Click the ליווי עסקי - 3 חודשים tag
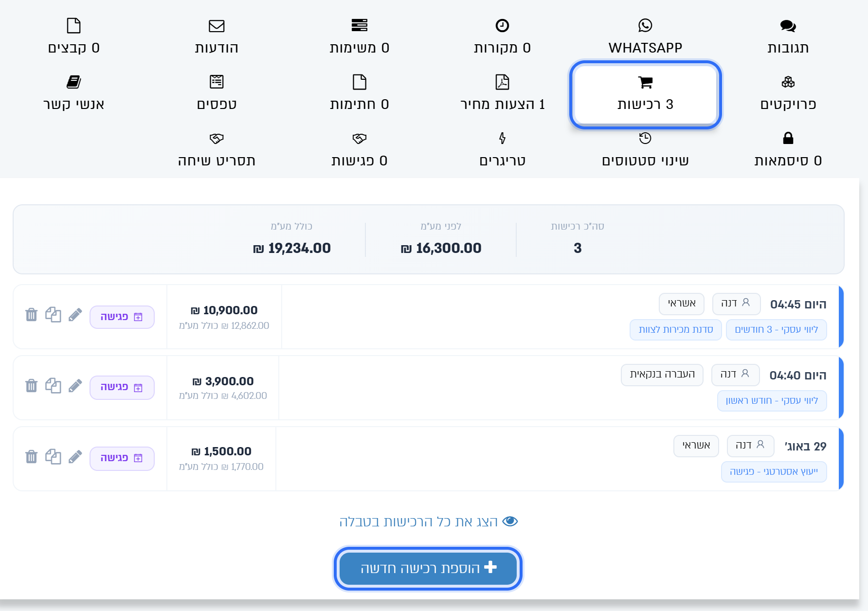Viewport: 868px width, 611px height. [x=777, y=330]
